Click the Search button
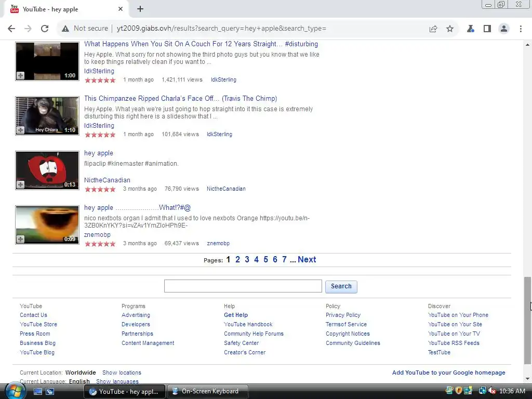 (x=341, y=286)
